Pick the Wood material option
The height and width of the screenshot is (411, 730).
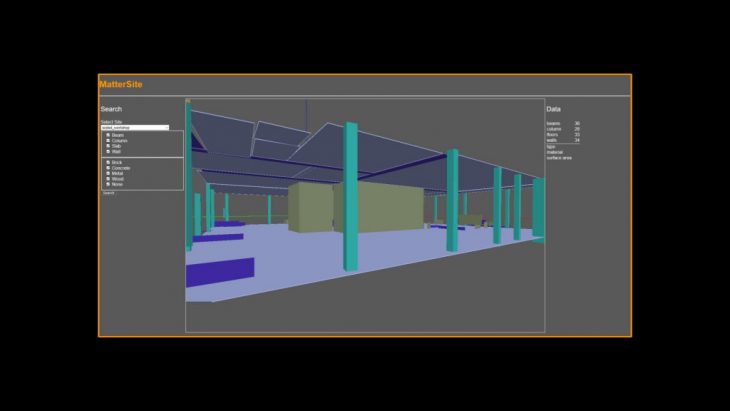(108, 178)
